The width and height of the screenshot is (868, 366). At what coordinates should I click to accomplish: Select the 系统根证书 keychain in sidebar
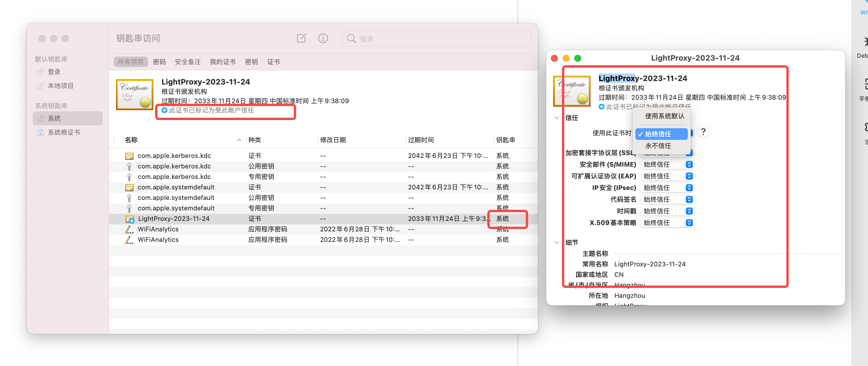point(64,133)
